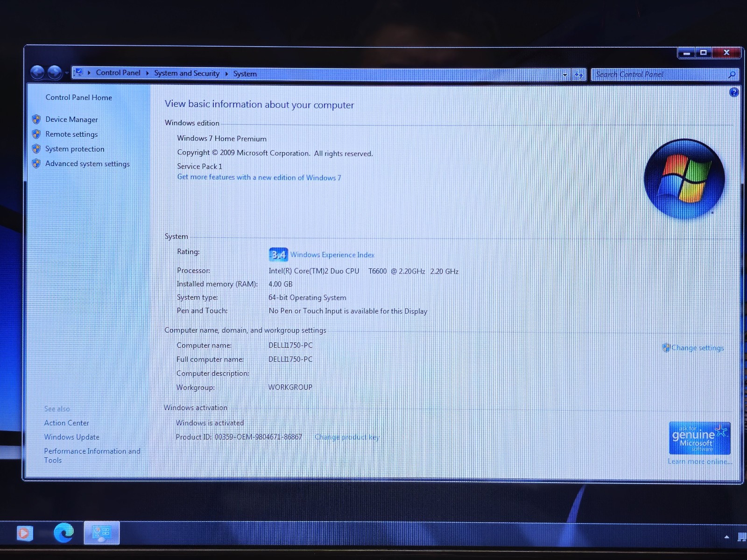Viewport: 747px width, 560px height.
Task: Click the shield icon beside System protection
Action: tap(36, 149)
